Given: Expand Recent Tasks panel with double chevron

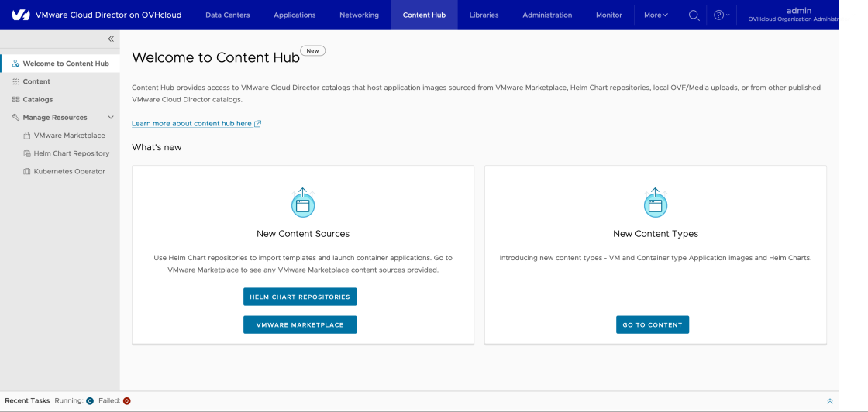Looking at the screenshot, I should pyautogui.click(x=829, y=401).
